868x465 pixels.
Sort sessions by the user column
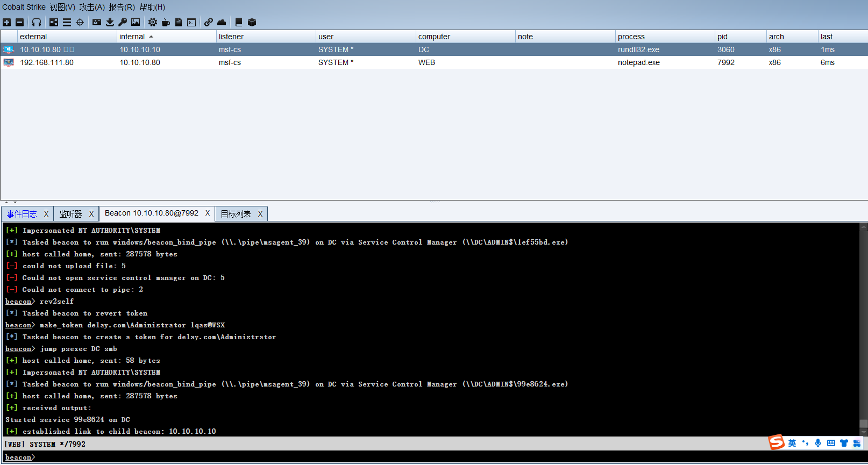tap(366, 37)
